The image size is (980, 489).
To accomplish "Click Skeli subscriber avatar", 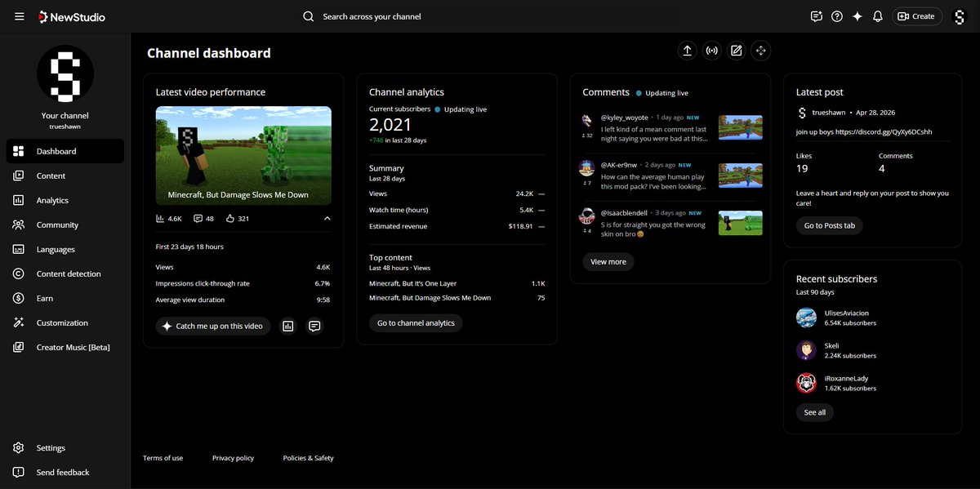I will click(806, 350).
